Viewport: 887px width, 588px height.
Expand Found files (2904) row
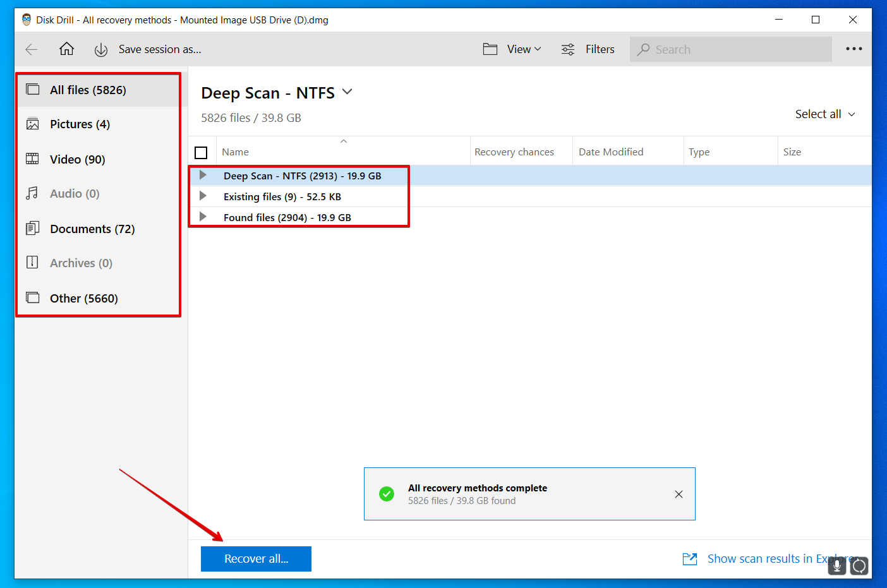click(203, 217)
